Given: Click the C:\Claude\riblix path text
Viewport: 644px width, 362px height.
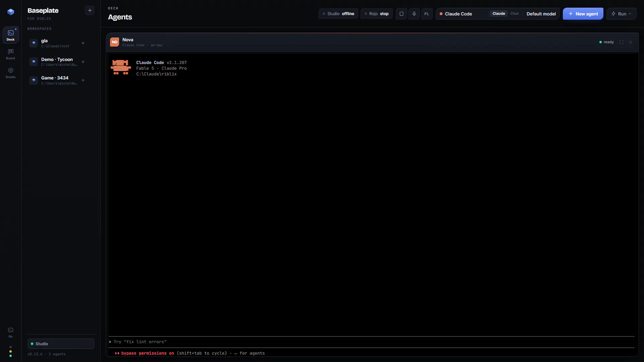Looking at the screenshot, I should [156, 74].
